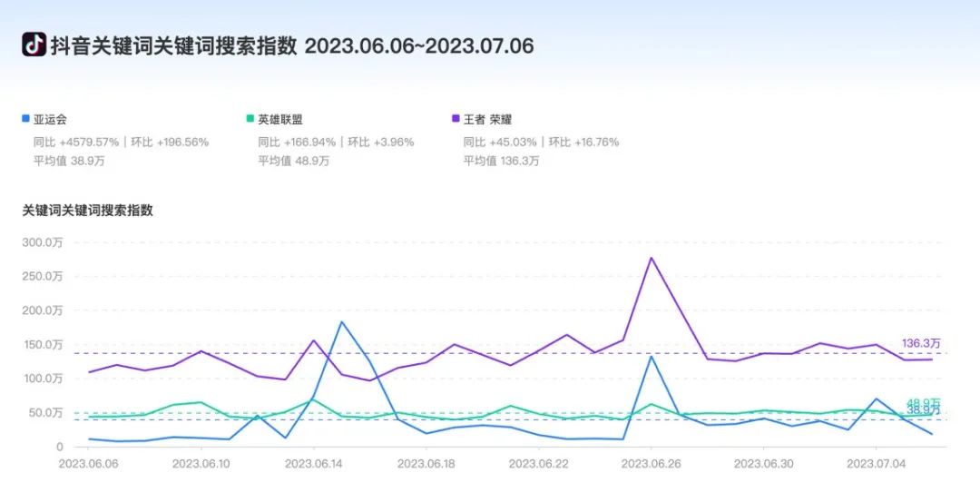Click 平均值 136.3万 under 王者 荣耀
980x502 pixels.
pyautogui.click(x=501, y=161)
